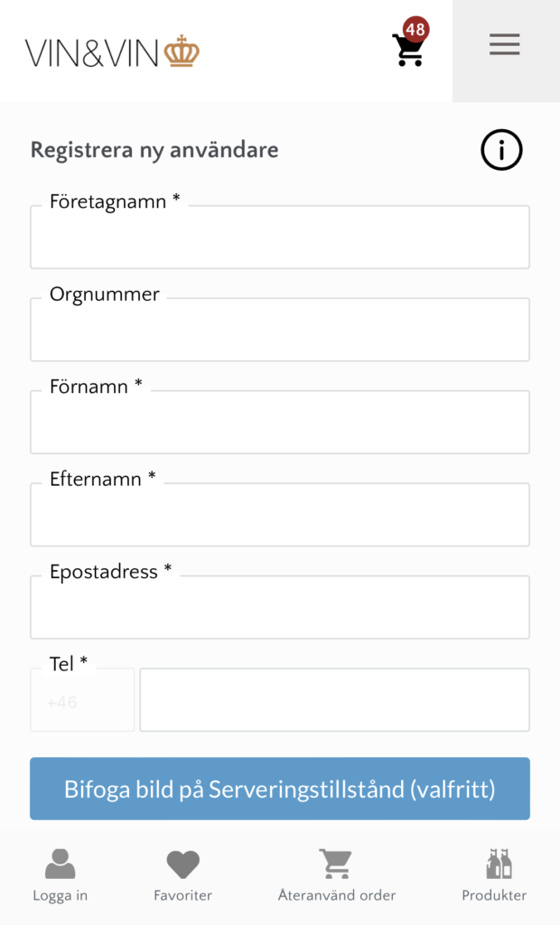Open the shopping cart icon
This screenshot has height=925, width=560.
[407, 51]
